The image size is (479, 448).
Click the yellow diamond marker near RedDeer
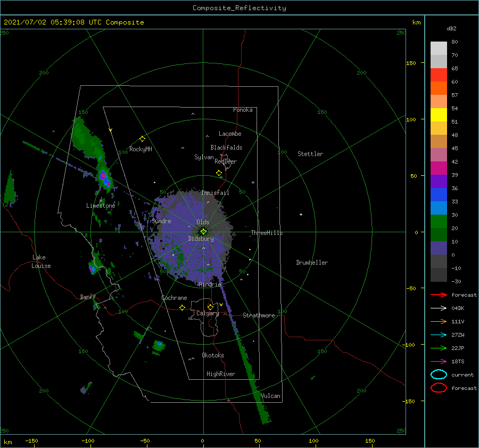(219, 173)
